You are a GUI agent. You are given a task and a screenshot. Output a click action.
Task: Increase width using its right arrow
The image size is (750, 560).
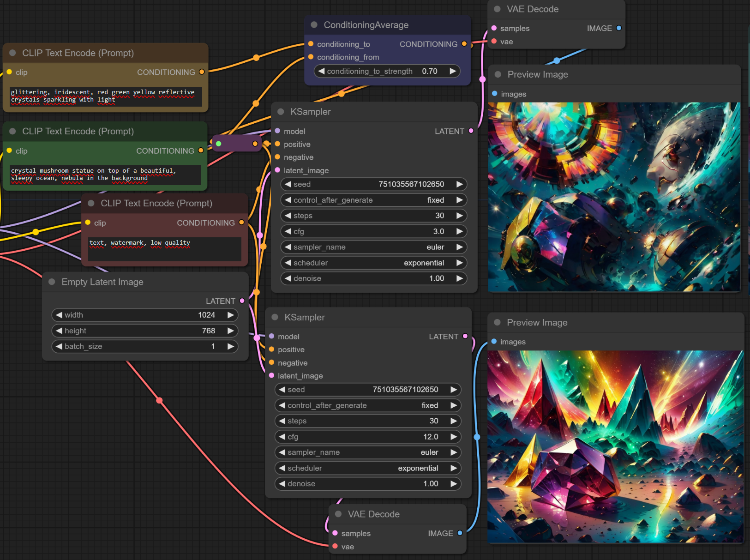(x=230, y=315)
